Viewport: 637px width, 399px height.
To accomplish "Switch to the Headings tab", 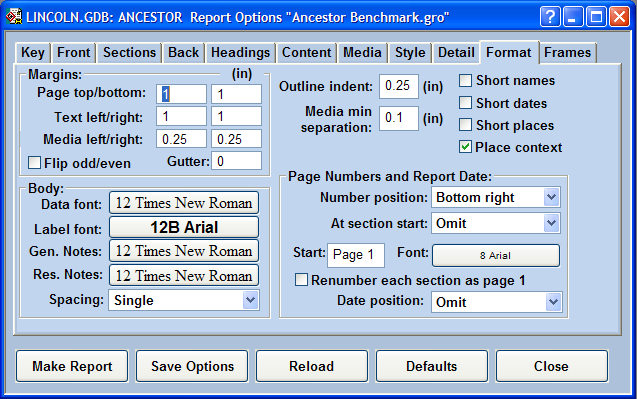I will tap(240, 53).
